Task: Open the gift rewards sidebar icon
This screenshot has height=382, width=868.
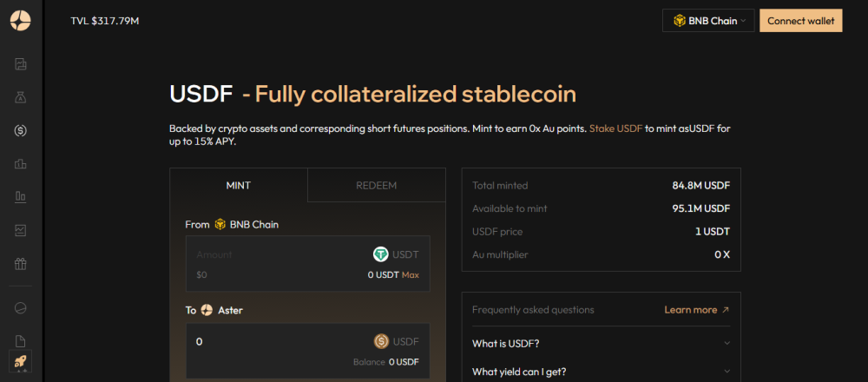Action: 21,264
